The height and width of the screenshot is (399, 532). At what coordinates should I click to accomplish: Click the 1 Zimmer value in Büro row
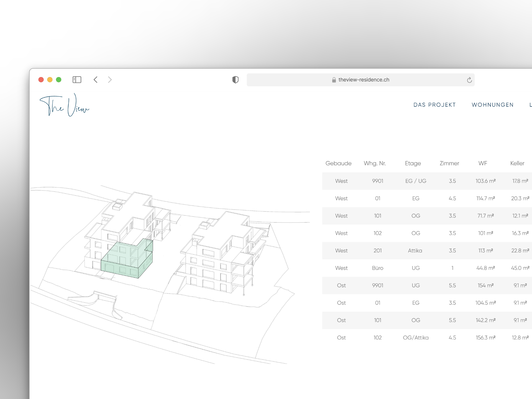tap(452, 268)
